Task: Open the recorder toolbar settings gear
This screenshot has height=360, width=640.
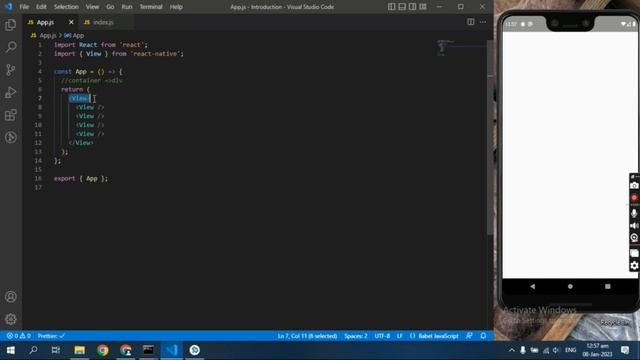Action: coord(634,266)
